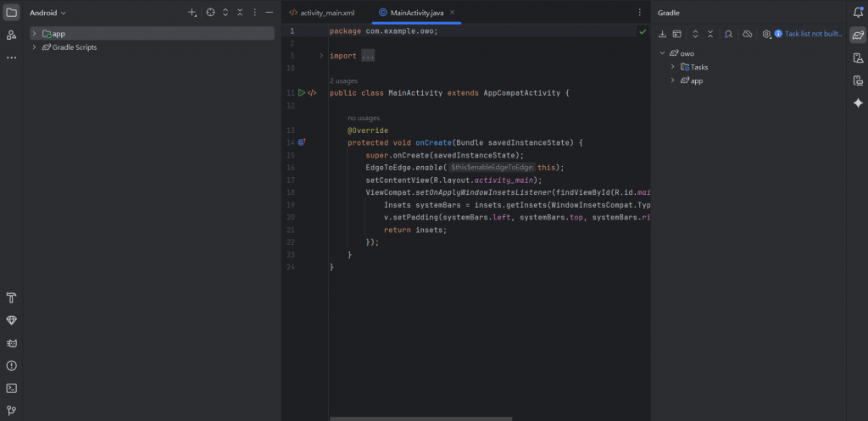
Task: Click line number 21 in the gutter
Action: [292, 230]
